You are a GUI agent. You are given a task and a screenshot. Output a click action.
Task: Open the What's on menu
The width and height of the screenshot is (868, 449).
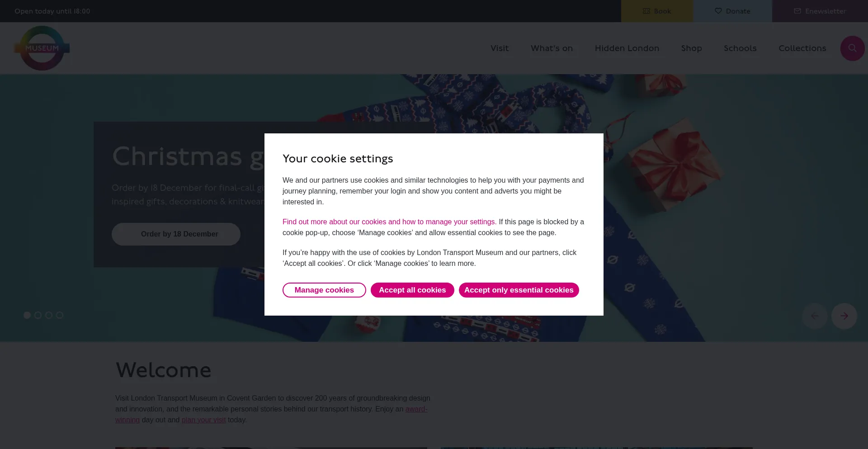pyautogui.click(x=552, y=48)
